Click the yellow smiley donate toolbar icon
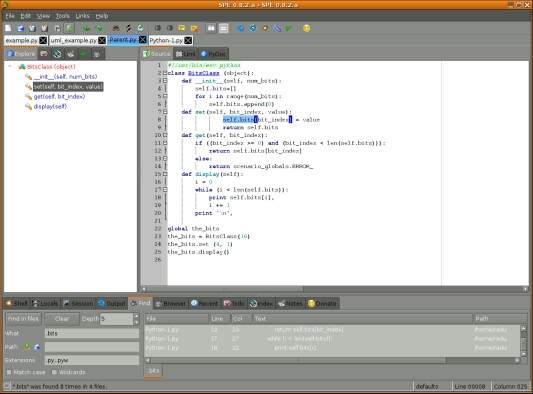This screenshot has height=394, width=533. (x=306, y=28)
